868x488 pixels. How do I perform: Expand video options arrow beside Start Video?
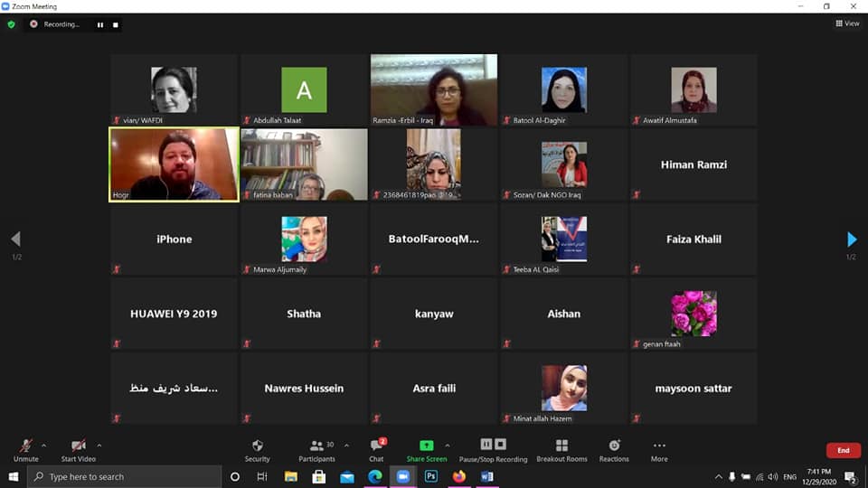click(x=99, y=445)
